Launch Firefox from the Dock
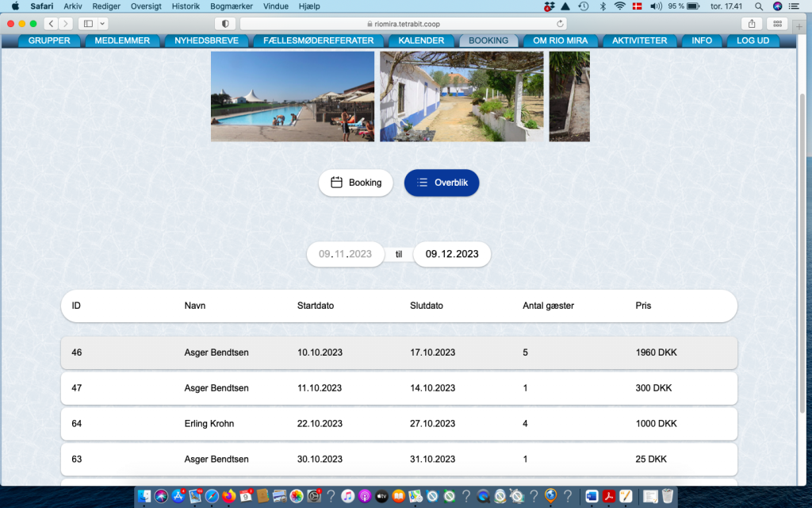This screenshot has height=508, width=812. point(229,496)
